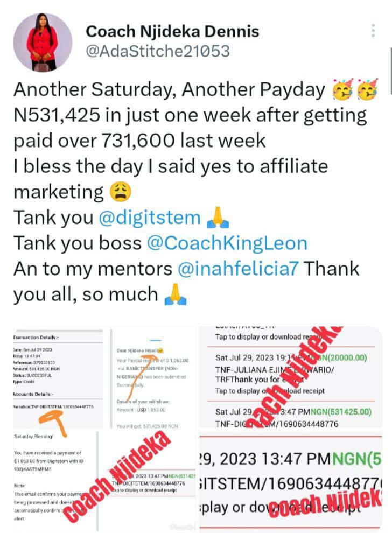Click the second party face emoji
Viewport: 392px width, 533px height.
[x=368, y=89]
